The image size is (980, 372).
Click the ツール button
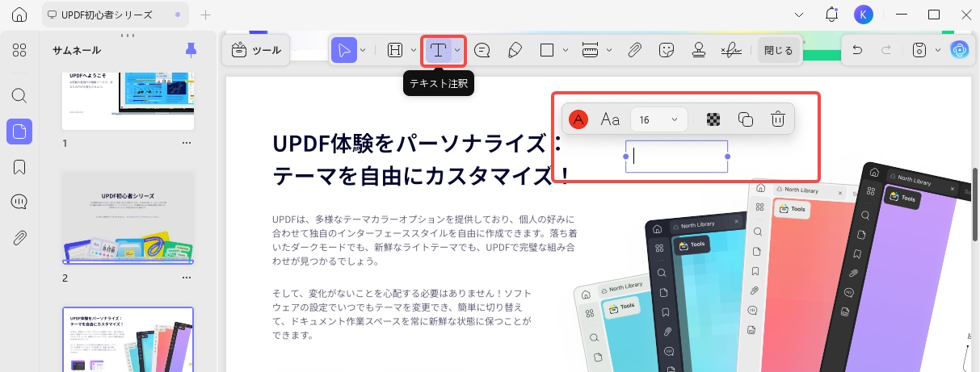(256, 50)
